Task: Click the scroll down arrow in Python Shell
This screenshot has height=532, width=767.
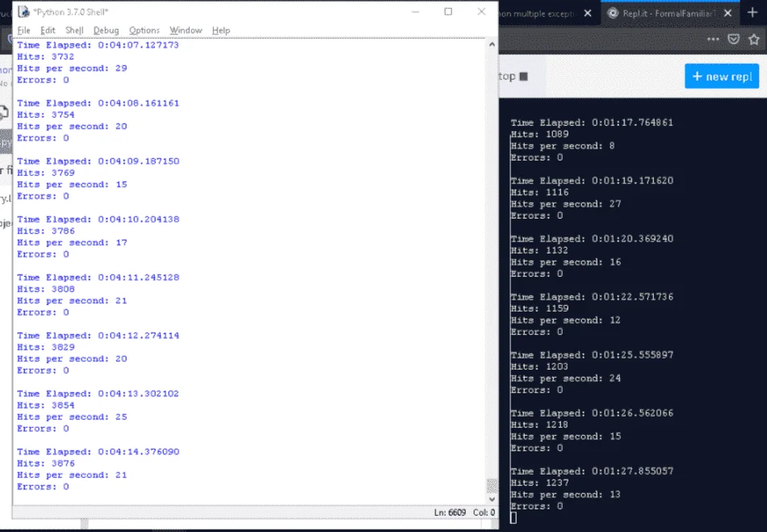Action: [492, 499]
